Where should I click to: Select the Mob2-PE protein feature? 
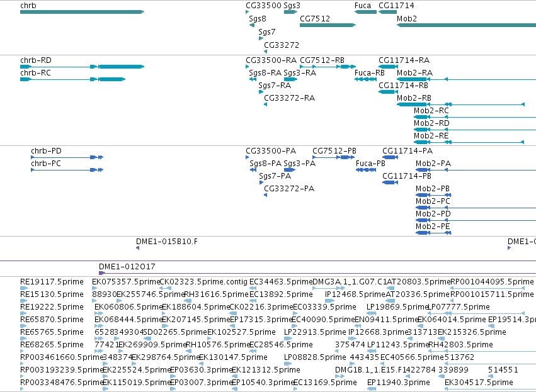point(433,233)
